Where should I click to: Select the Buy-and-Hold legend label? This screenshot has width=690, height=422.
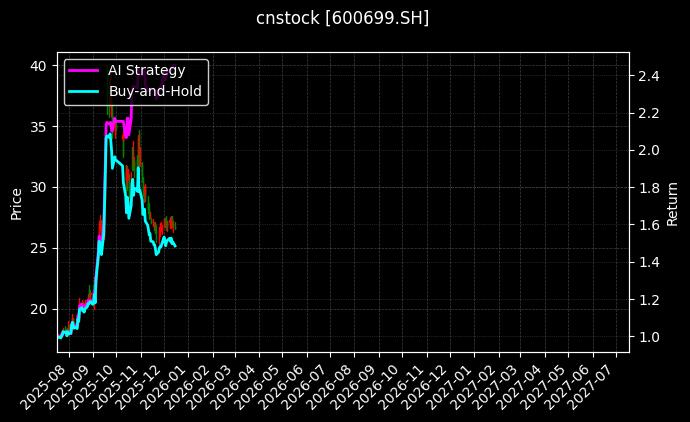coord(155,91)
